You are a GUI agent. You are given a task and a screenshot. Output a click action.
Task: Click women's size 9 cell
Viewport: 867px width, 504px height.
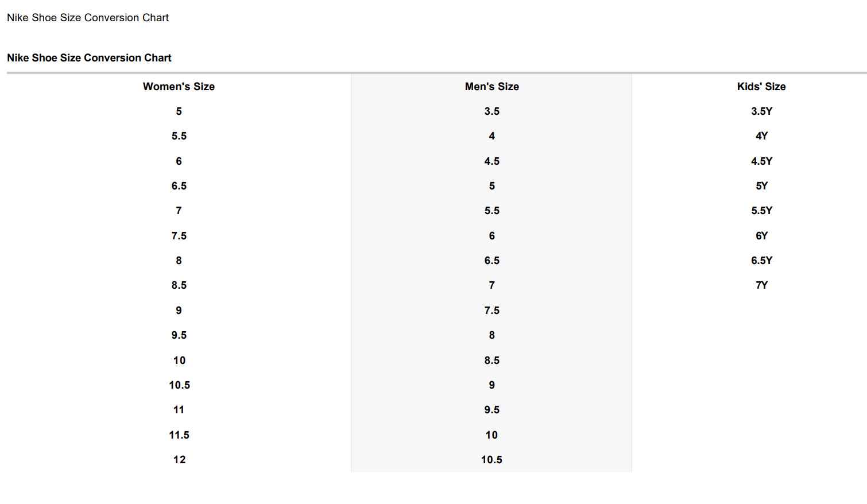179,311
